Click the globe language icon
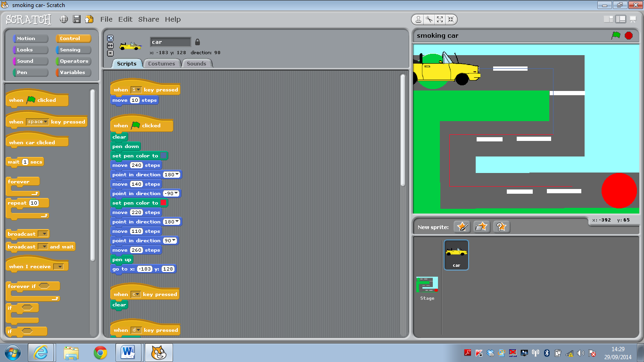 (64, 19)
